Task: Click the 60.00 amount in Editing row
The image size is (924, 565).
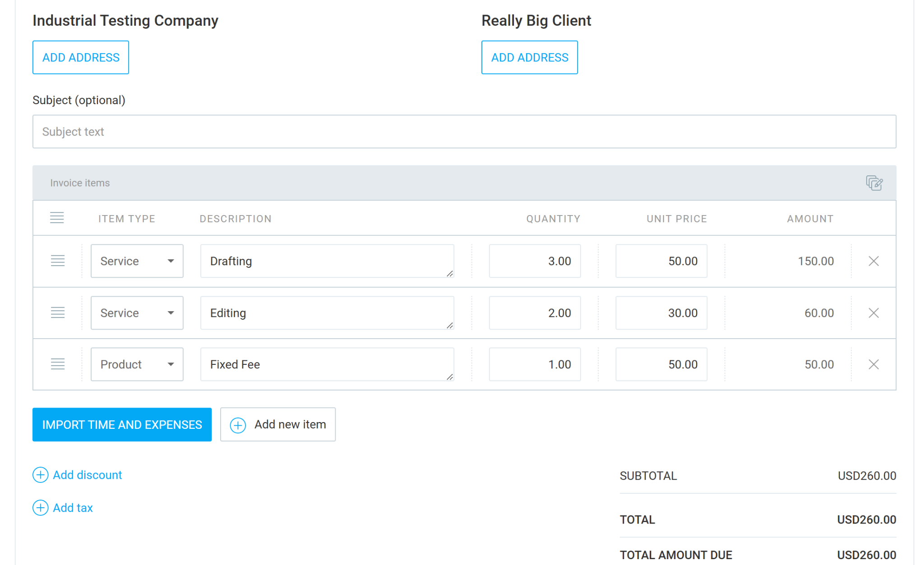Action: [x=819, y=313]
